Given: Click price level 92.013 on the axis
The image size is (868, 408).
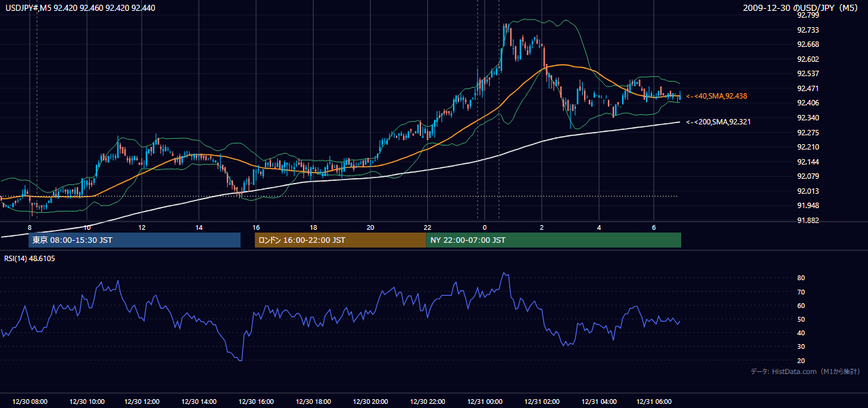Looking at the screenshot, I should coord(808,191).
